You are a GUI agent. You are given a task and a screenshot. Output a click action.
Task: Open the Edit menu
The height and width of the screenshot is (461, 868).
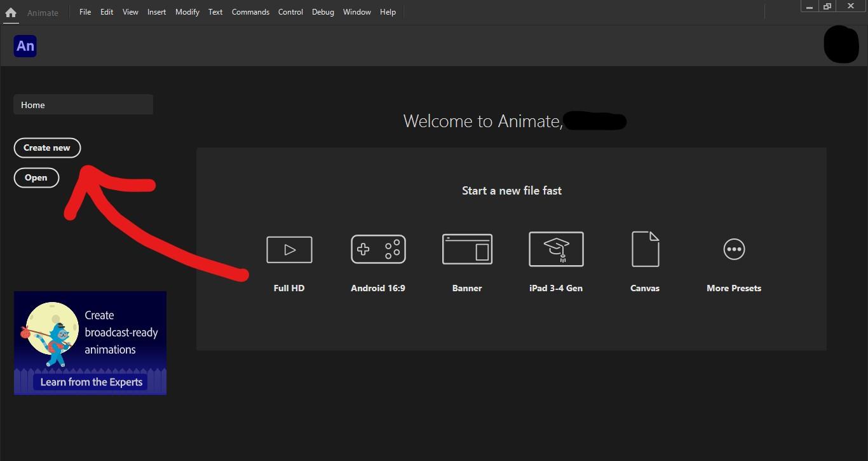[107, 12]
